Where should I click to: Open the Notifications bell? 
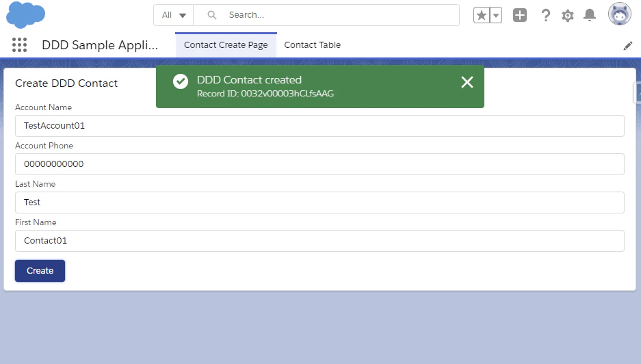click(590, 15)
